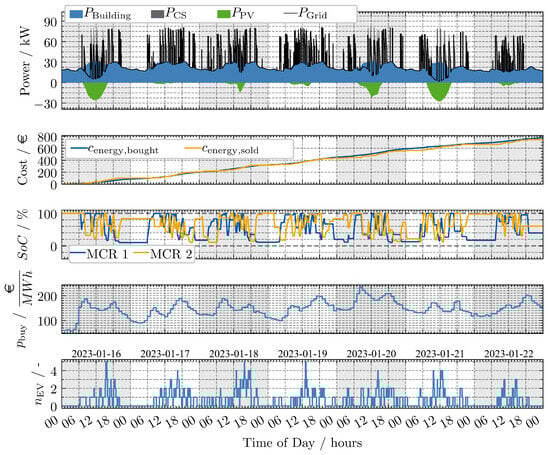Viewport: 550px width, 455px height.
Task: Click the 2023-01-22 date label
Action: [x=509, y=354]
